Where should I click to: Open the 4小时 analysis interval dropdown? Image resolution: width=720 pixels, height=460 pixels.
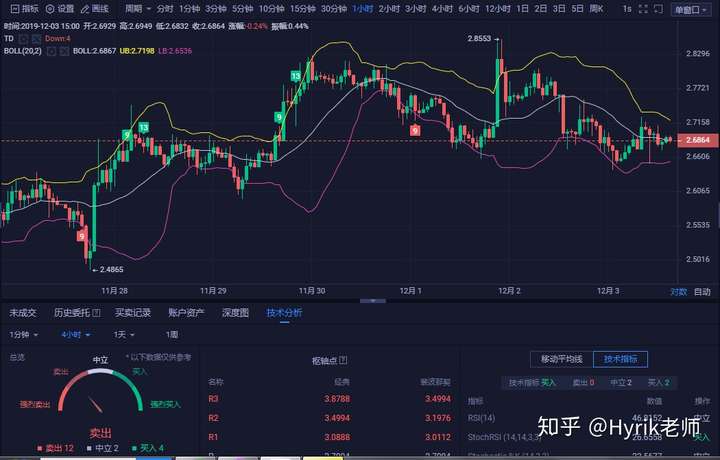[x=76, y=335]
